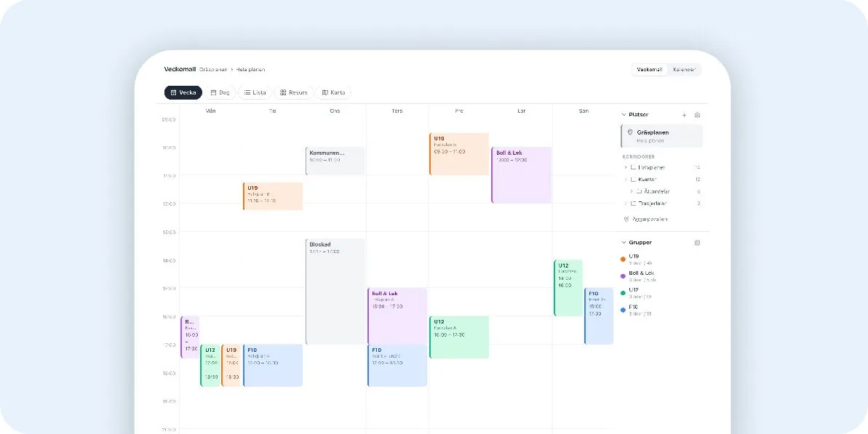Viewport: 868px width, 434px height.
Task: Open the Lista view
Action: 255,92
